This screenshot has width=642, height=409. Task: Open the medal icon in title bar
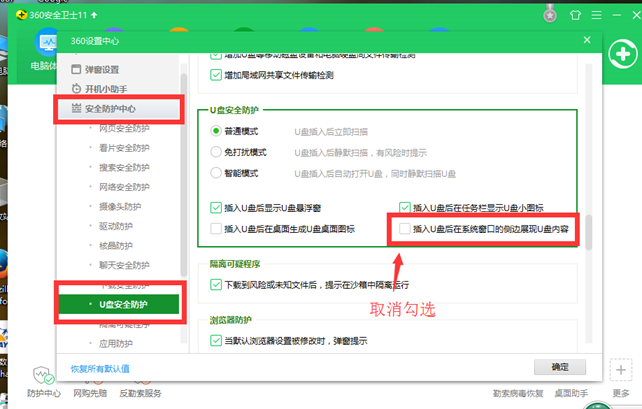550,15
